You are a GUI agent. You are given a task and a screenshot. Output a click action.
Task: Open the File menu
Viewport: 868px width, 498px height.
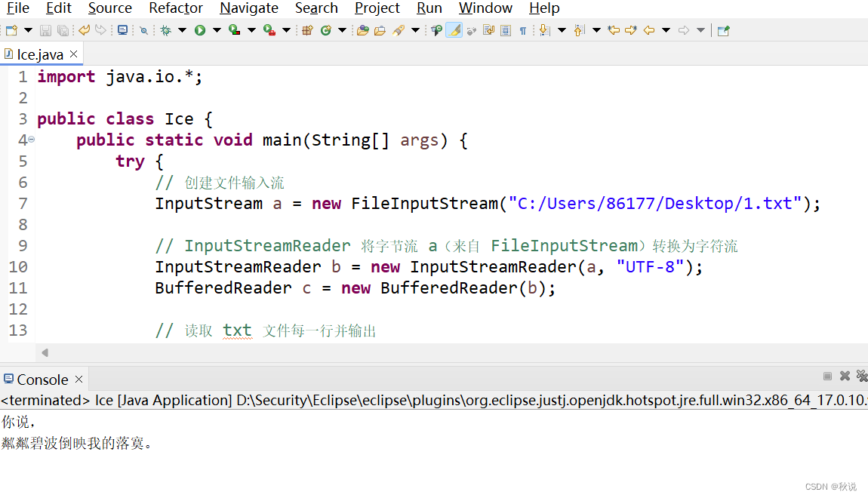pyautogui.click(x=17, y=8)
